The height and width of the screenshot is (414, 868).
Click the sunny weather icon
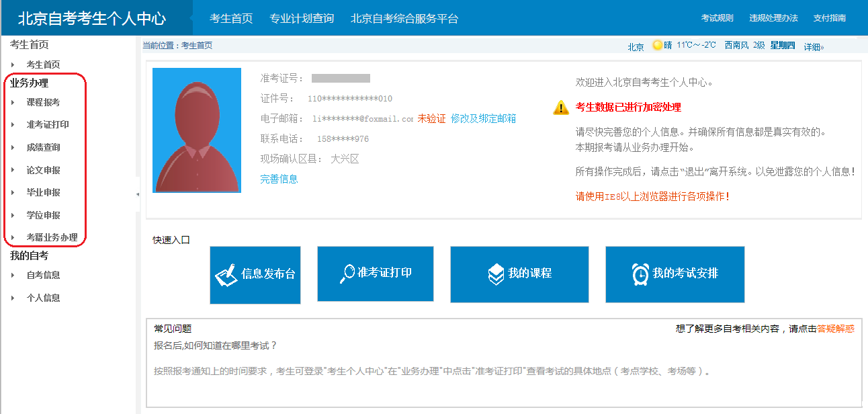(657, 45)
